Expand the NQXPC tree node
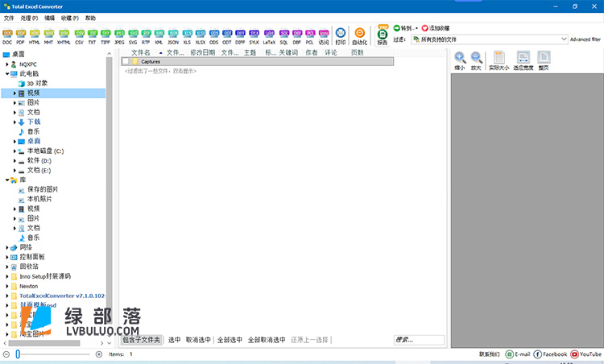This screenshot has width=604, height=364. [x=7, y=64]
